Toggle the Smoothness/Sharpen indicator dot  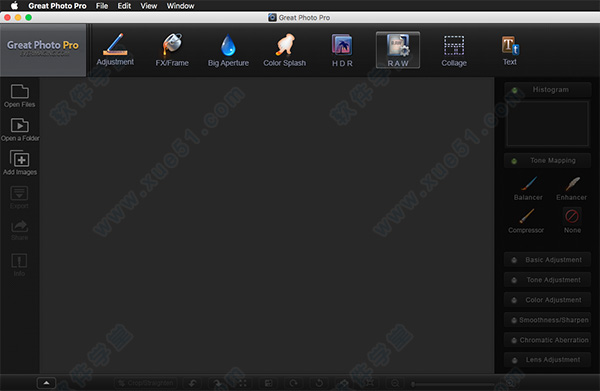514,320
